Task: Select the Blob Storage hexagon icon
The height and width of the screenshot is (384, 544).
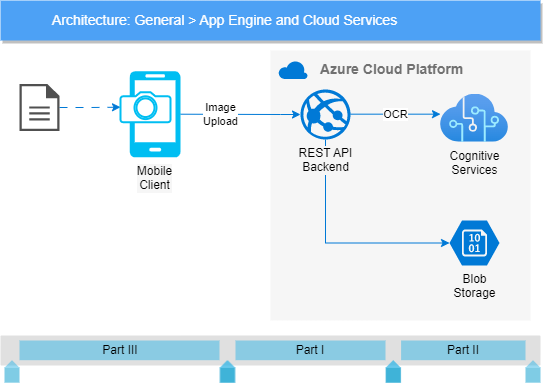Action: click(474, 243)
